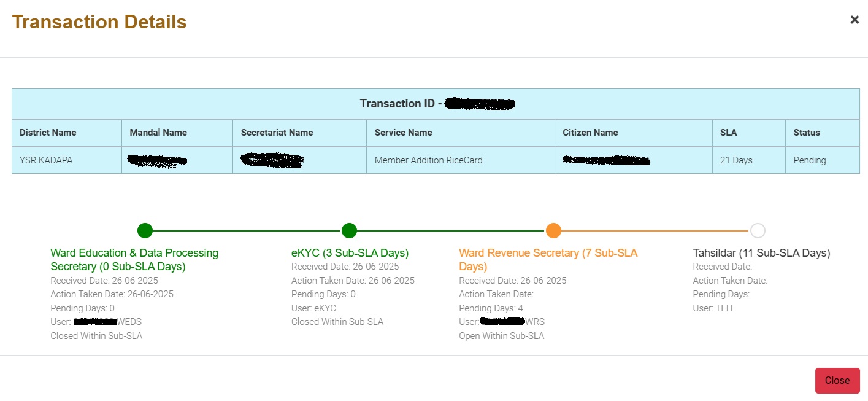Select the orange Ward Revenue Secretary circle

click(553, 231)
